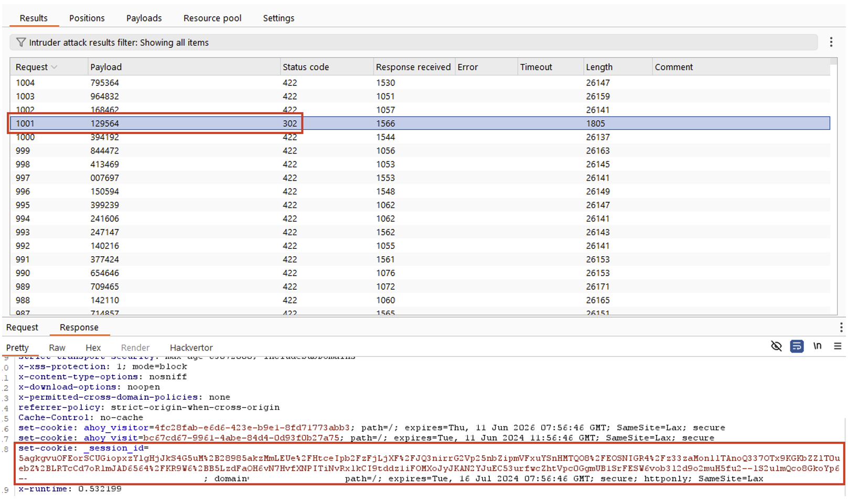Switch to the Positions tab
The height and width of the screenshot is (504, 848).
click(87, 18)
